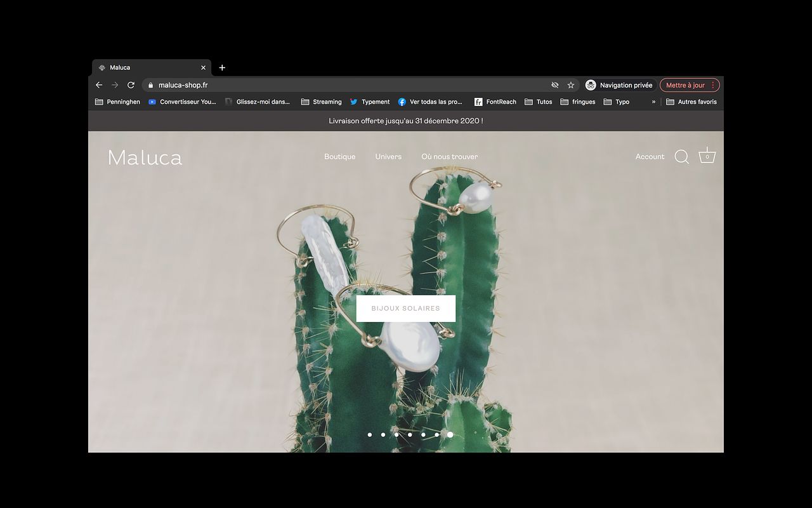Image resolution: width=812 pixels, height=508 pixels.
Task: Click the BIJOUX SOLAIRES button
Action: pos(406,309)
